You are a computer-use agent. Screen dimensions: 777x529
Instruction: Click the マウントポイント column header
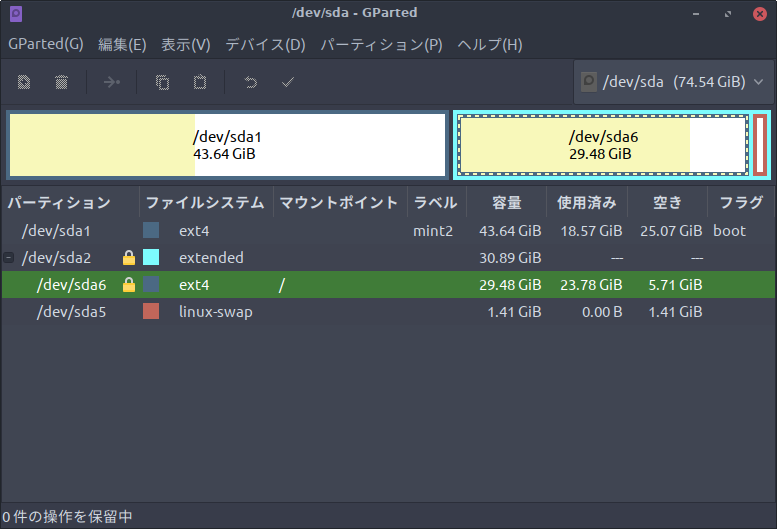(x=340, y=202)
